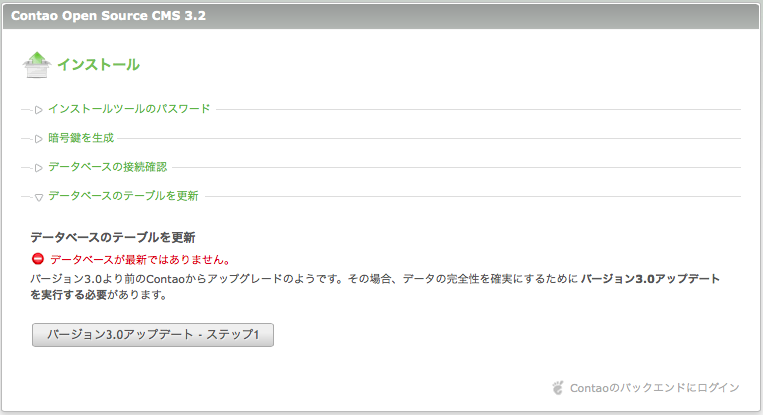Viewport: 763px width, 415px height.
Task: Run バージョン3.0アップデート - ステップ1 button
Action: [153, 335]
